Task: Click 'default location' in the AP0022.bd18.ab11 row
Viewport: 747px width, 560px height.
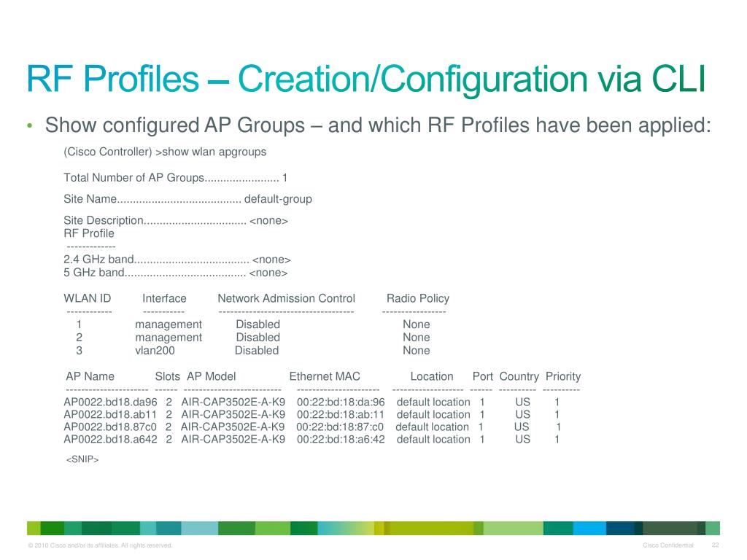Action: pos(433,414)
